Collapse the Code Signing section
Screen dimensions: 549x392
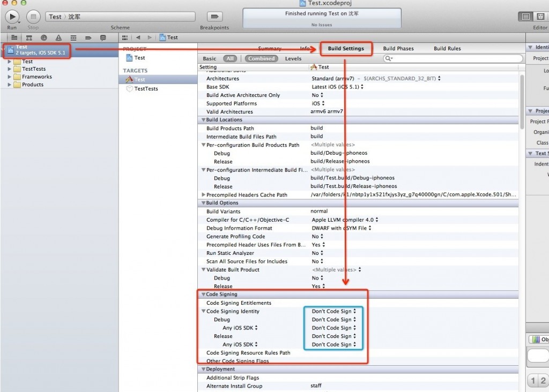click(204, 295)
